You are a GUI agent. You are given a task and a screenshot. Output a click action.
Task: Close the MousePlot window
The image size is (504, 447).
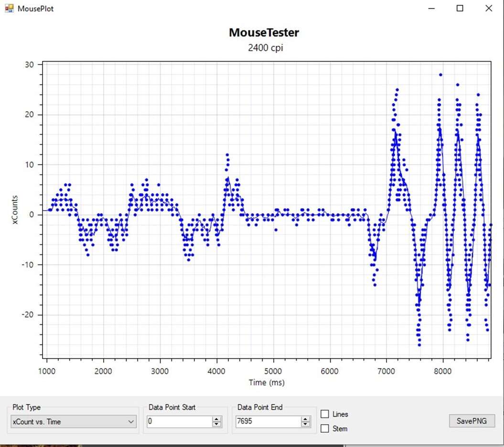[x=488, y=8]
